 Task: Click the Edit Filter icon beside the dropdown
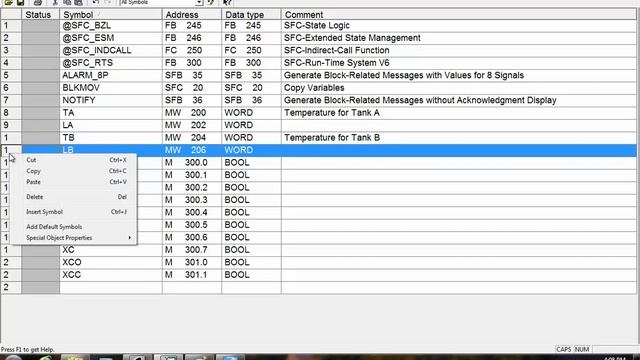(211, 2)
